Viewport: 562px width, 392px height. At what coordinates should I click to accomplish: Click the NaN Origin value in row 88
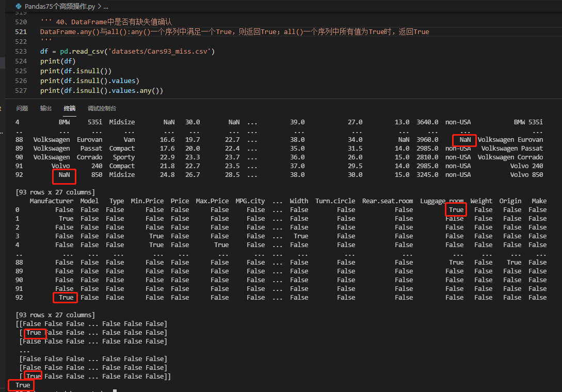[x=465, y=140]
